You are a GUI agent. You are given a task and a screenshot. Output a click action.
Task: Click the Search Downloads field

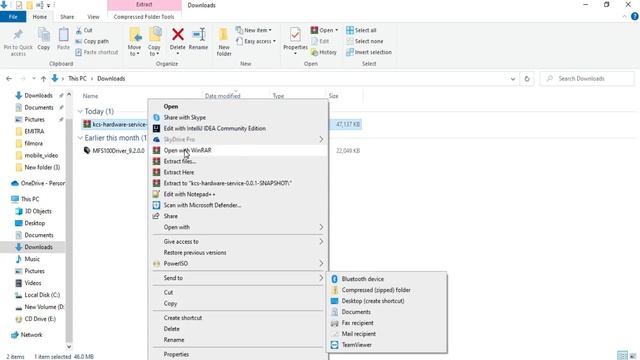pos(587,78)
